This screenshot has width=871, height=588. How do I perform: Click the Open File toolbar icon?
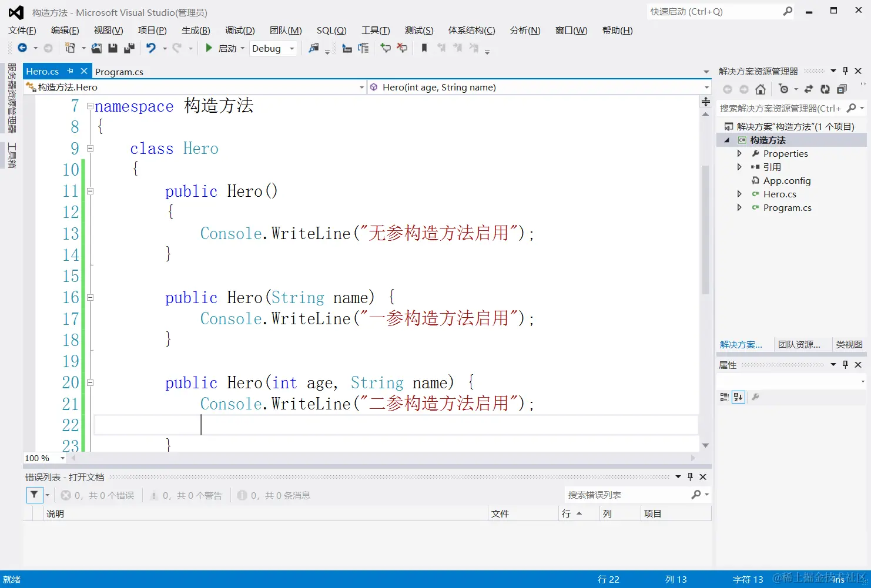(96, 48)
